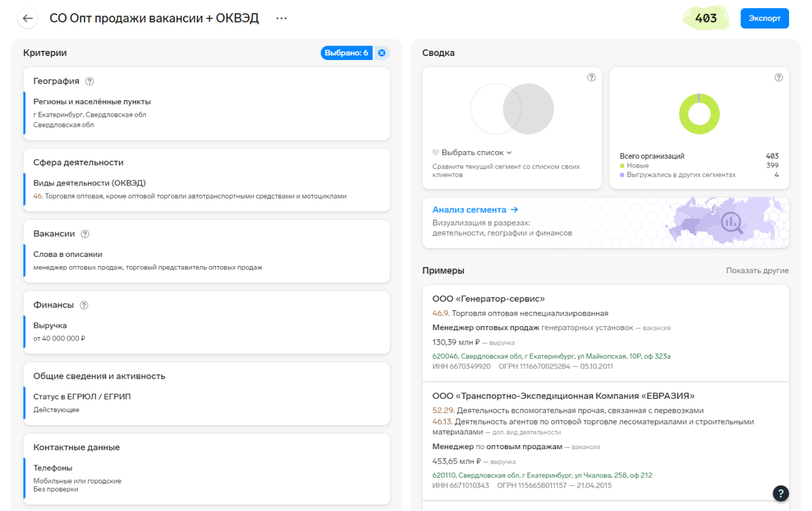
Task: Open Виды деятельности (ОКВЭД) criterion
Action: (89, 183)
